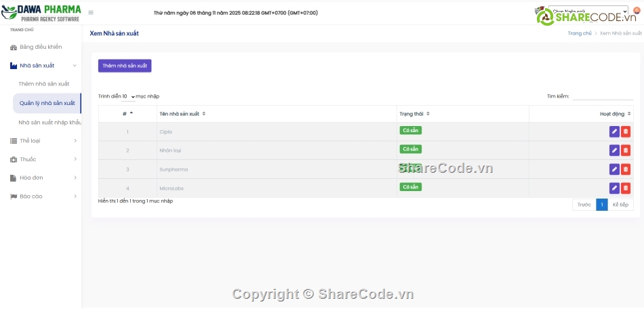The image size is (644, 309).
Task: Select Thêm nhà sản xuất in sidebar submenu
Action: tap(44, 84)
